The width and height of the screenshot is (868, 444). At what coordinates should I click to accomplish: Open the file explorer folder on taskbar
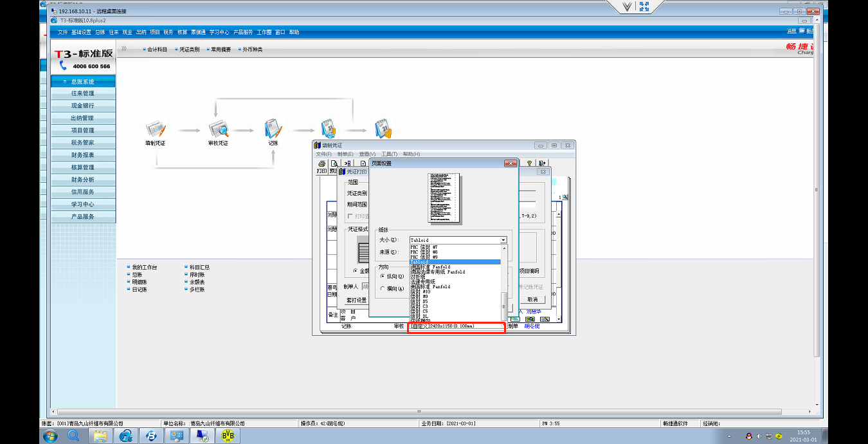click(x=100, y=436)
